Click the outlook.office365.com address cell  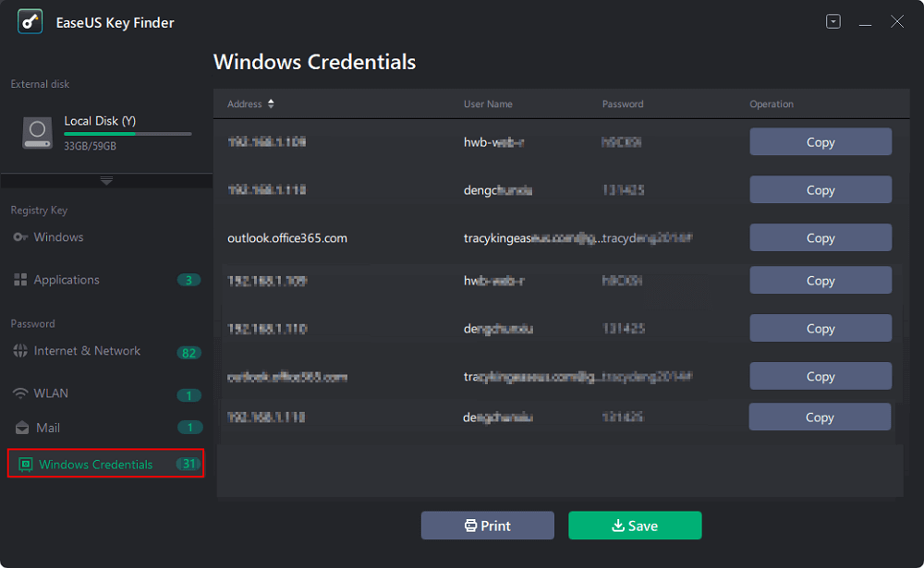[x=287, y=238]
